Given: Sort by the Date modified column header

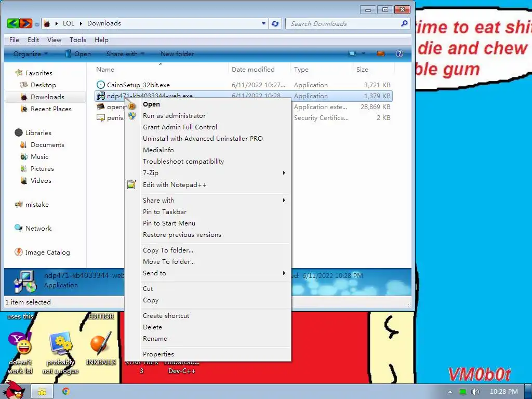Looking at the screenshot, I should [253, 69].
